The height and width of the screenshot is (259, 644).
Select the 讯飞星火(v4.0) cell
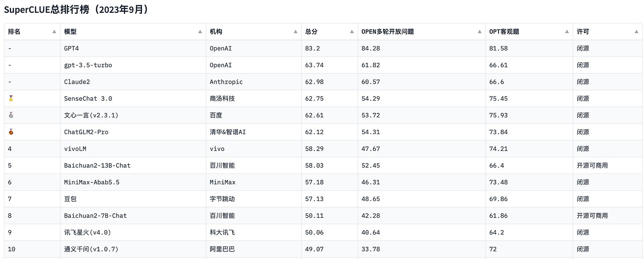tap(133, 232)
